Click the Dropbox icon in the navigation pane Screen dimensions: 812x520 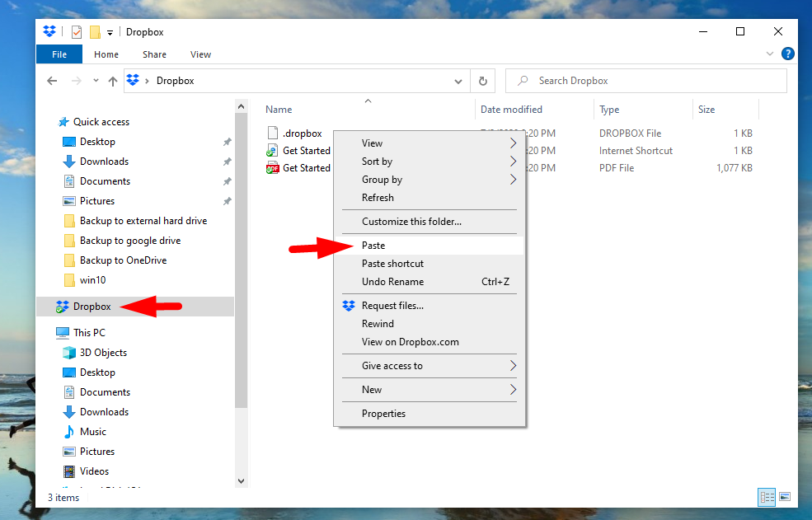63,307
